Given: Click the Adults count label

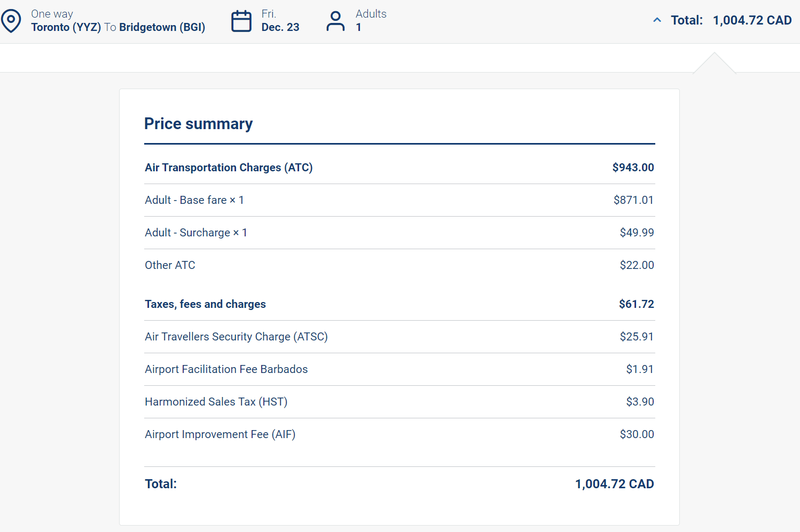Looking at the screenshot, I should pos(371,14).
